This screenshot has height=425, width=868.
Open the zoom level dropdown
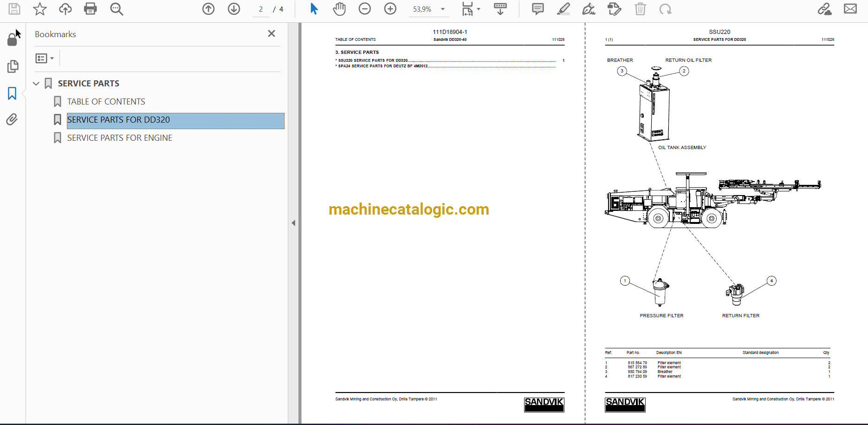[443, 9]
